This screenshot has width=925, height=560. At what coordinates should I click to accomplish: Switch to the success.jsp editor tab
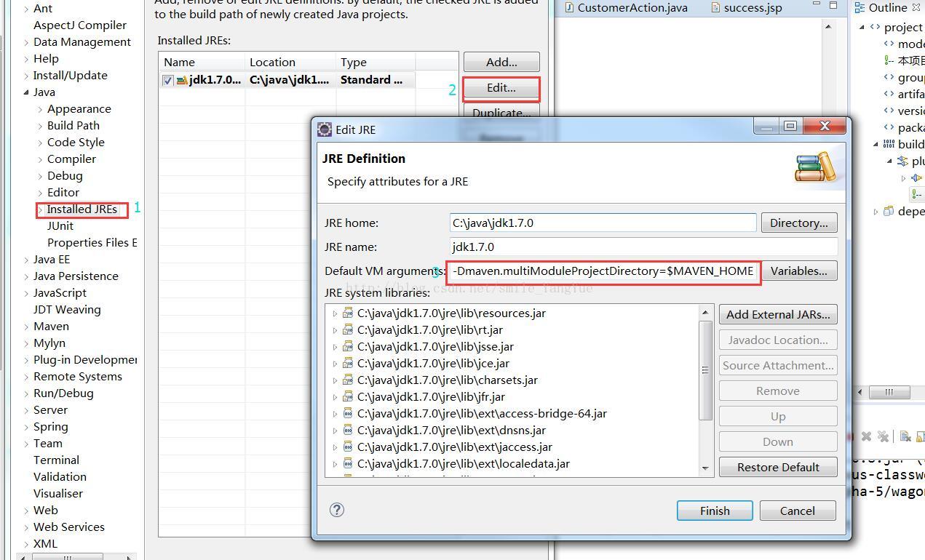coord(745,8)
